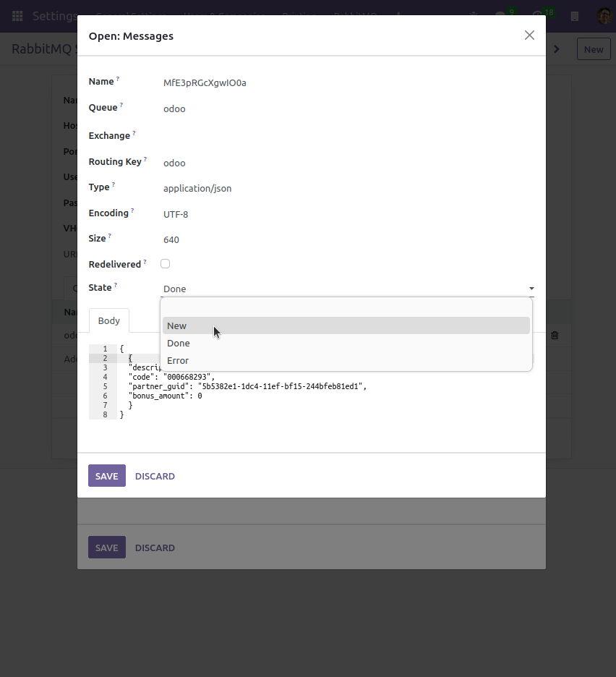Click line number 1 in the editor gutter
616x677 pixels.
[x=105, y=349]
